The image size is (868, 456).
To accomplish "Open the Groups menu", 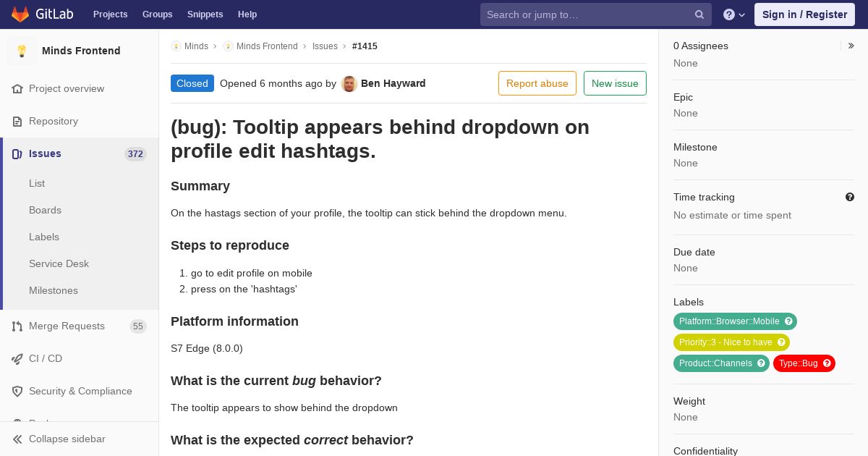I will (x=158, y=14).
